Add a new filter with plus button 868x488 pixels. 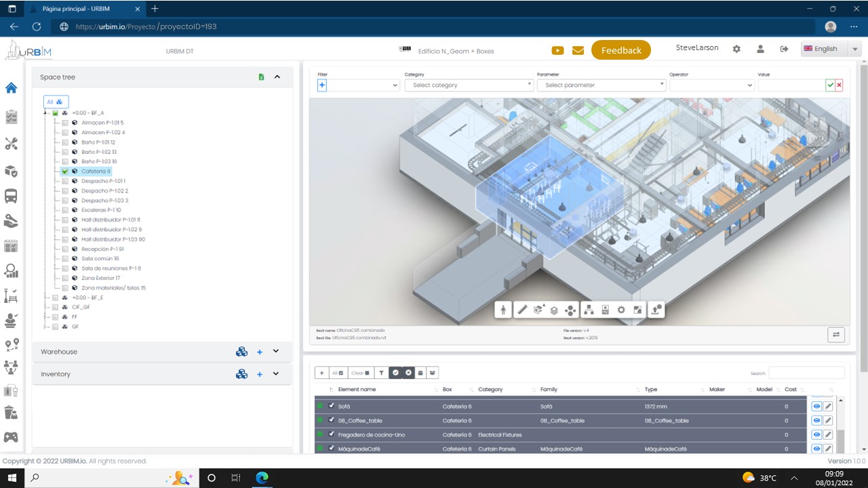pos(322,85)
